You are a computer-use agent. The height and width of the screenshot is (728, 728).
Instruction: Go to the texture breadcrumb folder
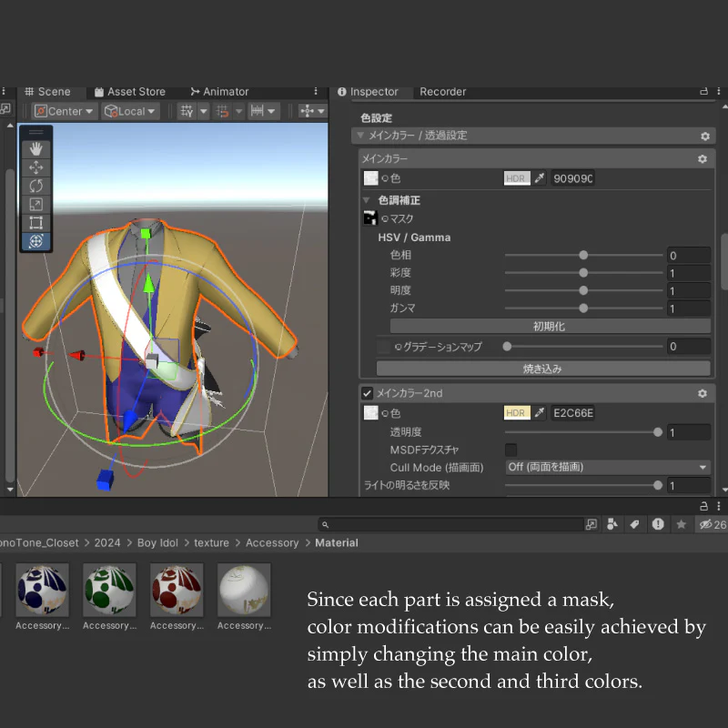(x=211, y=542)
